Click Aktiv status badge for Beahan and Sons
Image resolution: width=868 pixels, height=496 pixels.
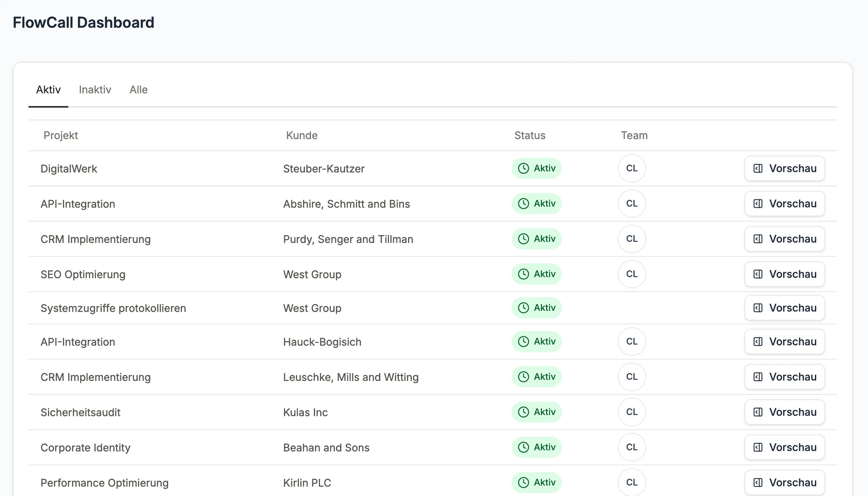click(536, 447)
